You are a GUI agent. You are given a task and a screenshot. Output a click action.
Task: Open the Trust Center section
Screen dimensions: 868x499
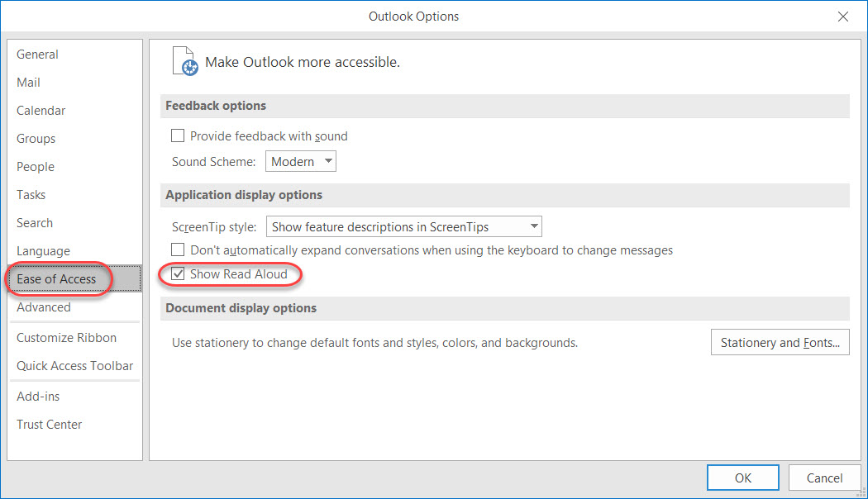click(x=49, y=424)
